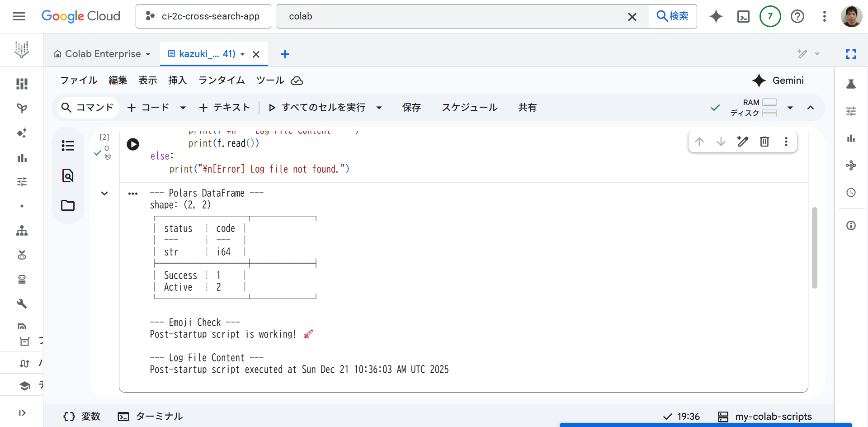Image resolution: width=868 pixels, height=427 pixels.
Task: Run the current code cell
Action: [132, 144]
